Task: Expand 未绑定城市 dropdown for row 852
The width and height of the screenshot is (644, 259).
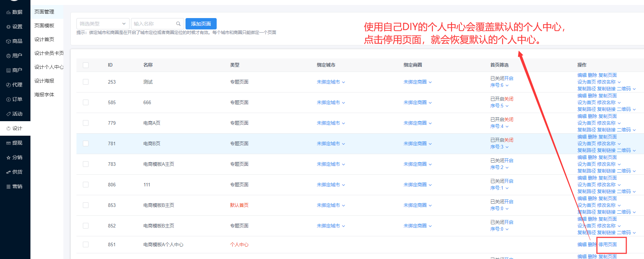Action: pyautogui.click(x=331, y=226)
